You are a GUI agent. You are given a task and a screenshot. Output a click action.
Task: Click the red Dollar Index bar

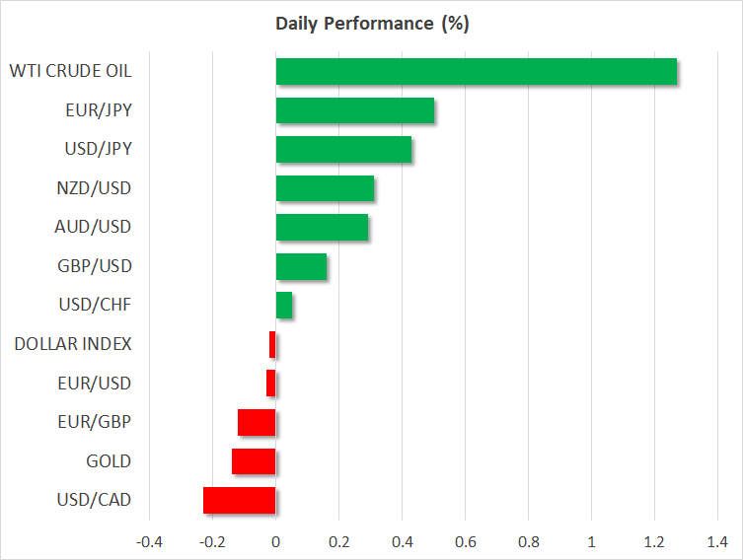click(272, 344)
